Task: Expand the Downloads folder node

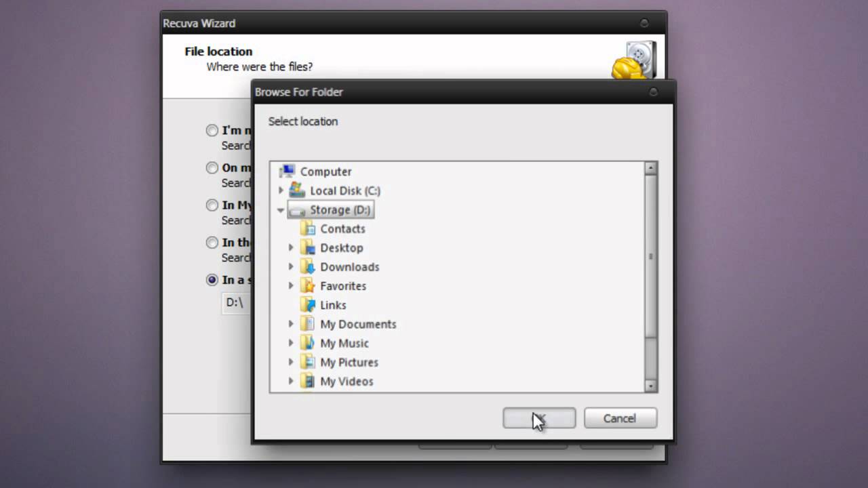Action: tap(292, 266)
